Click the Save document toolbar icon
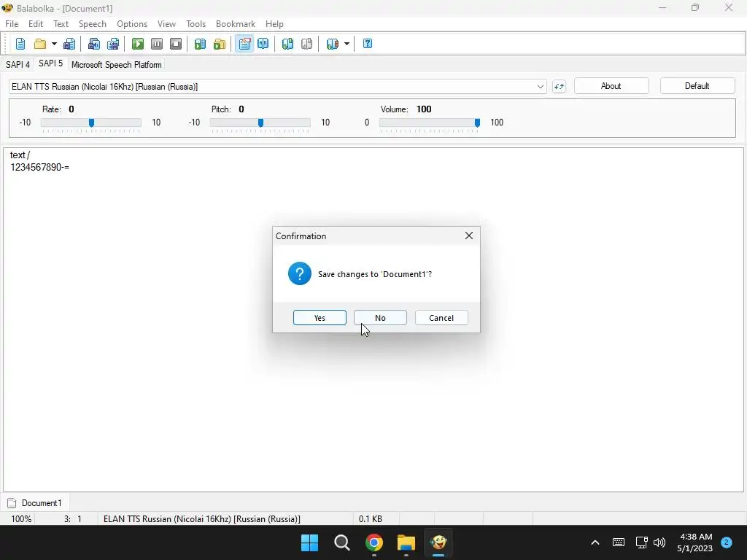 pyautogui.click(x=69, y=44)
